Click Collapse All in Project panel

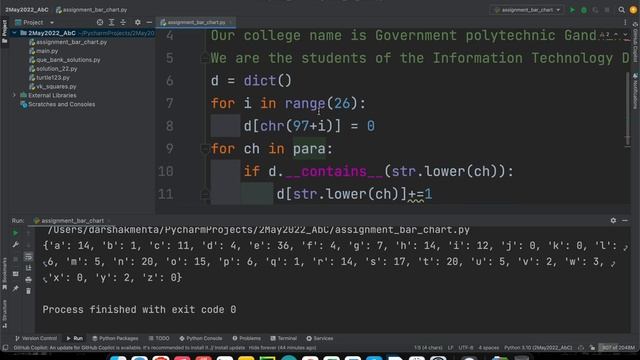point(123,22)
